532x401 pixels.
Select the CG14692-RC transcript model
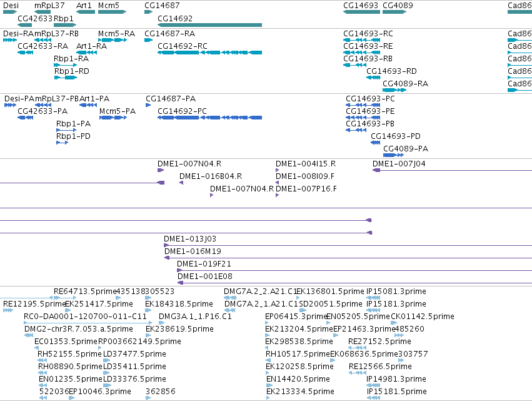click(x=209, y=53)
